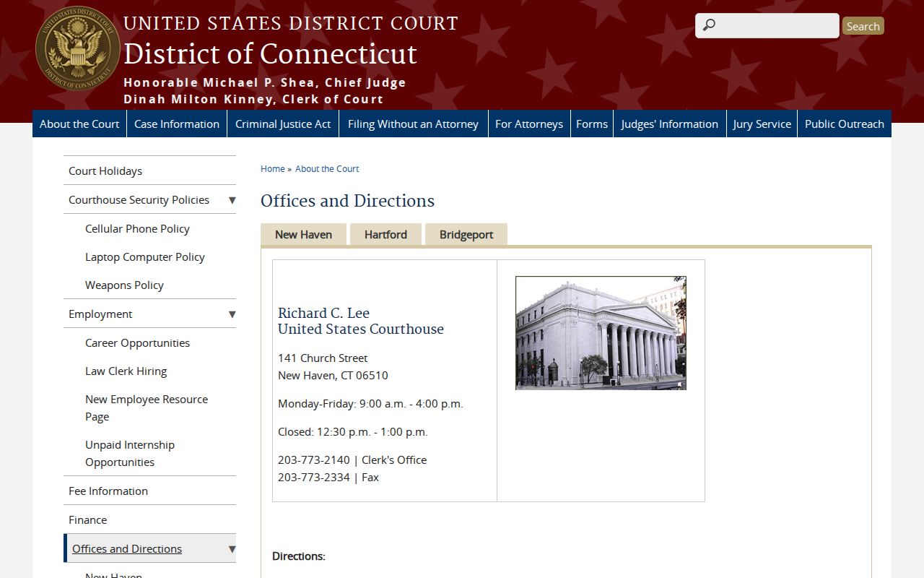Go to Home breadcrumb link

(x=273, y=168)
